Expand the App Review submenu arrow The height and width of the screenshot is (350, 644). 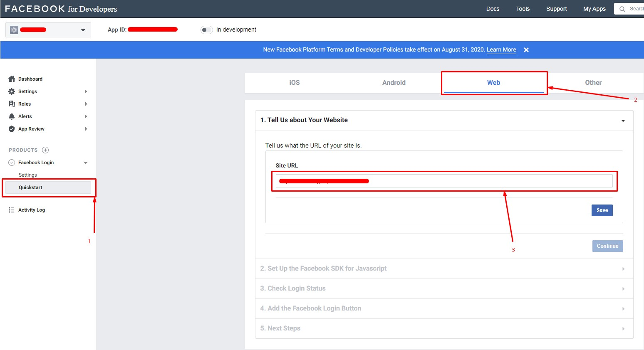(86, 129)
